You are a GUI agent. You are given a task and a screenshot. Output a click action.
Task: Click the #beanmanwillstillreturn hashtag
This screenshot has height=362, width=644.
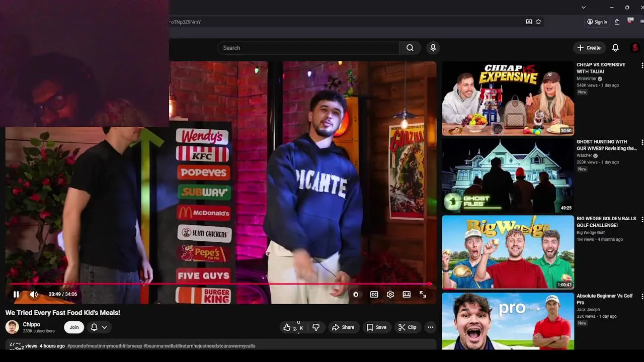point(199,346)
